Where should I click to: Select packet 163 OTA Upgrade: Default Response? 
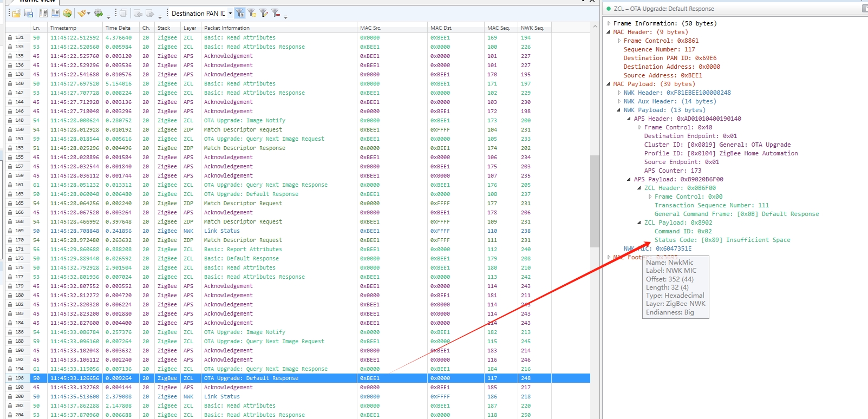[x=298, y=194]
